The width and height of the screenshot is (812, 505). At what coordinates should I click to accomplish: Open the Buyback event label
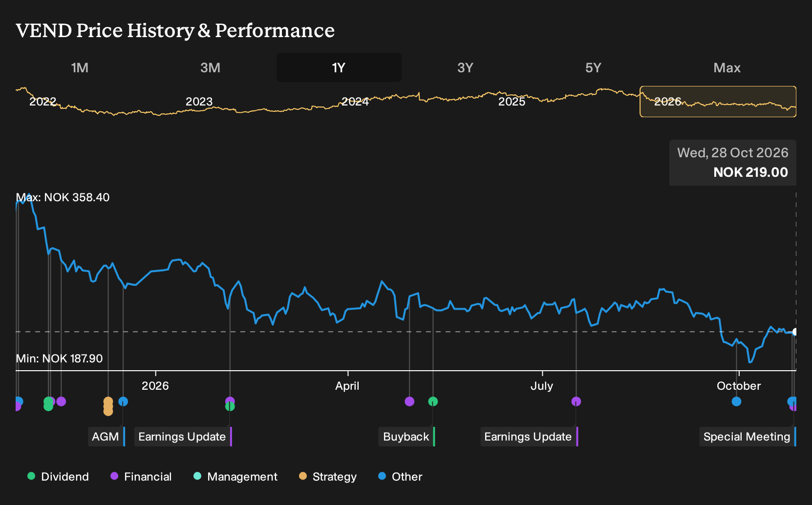[406, 437]
